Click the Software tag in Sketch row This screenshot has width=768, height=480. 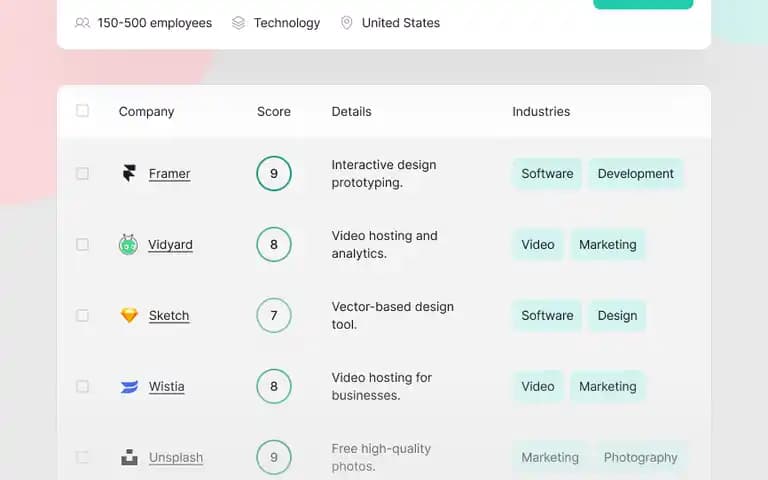point(547,316)
